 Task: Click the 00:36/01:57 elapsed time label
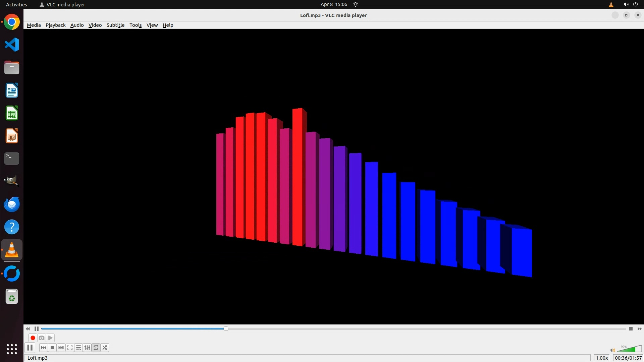pyautogui.click(x=628, y=358)
